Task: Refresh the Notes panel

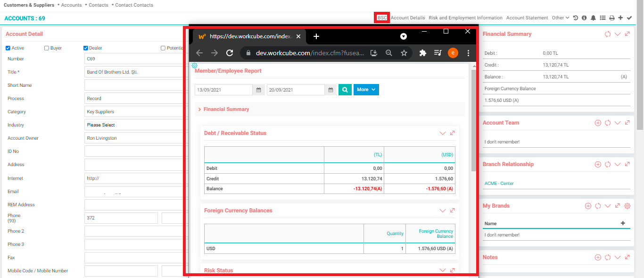Action: coord(608,257)
